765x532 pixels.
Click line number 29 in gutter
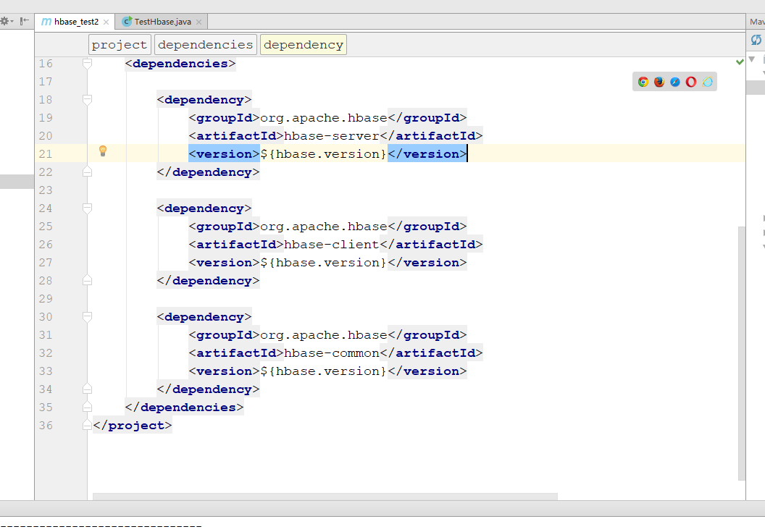pos(46,299)
